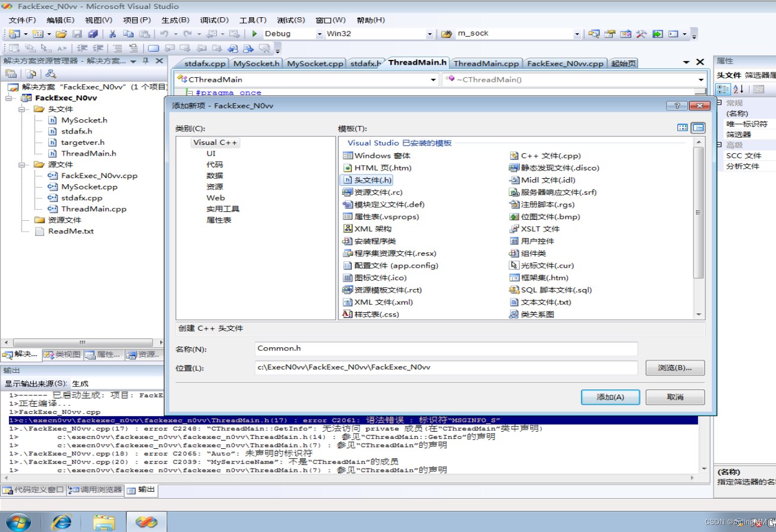Click the Decrease Indent toolbar icon
Image resolution: width=776 pixels, height=532 pixels.
(82, 49)
